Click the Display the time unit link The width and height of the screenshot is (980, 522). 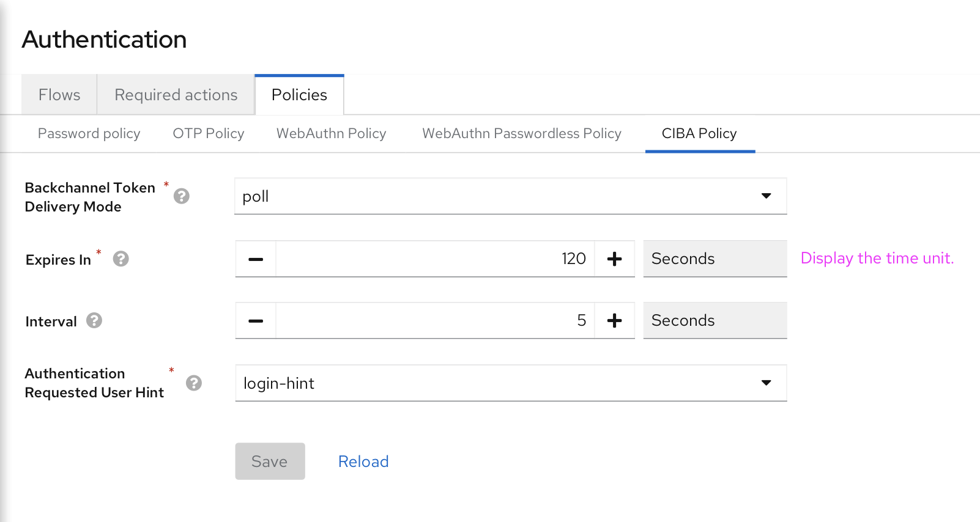click(877, 258)
